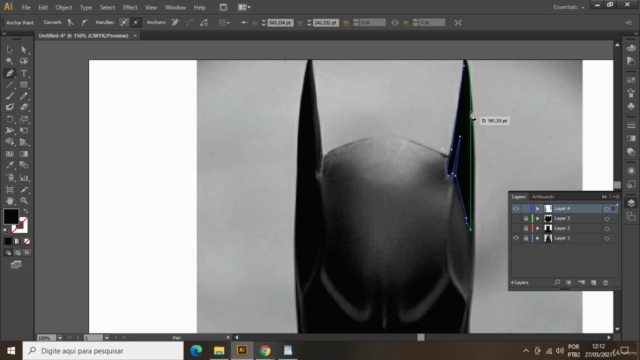Toggle target circle for Layer 4
Image resolution: width=640 pixels, height=360 pixels.
pyautogui.click(x=607, y=209)
